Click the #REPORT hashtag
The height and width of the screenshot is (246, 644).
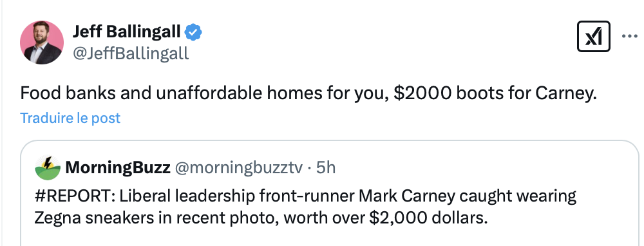click(74, 196)
